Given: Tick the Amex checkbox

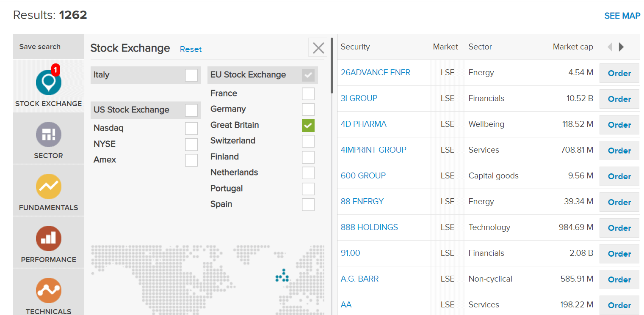Looking at the screenshot, I should click(x=191, y=160).
